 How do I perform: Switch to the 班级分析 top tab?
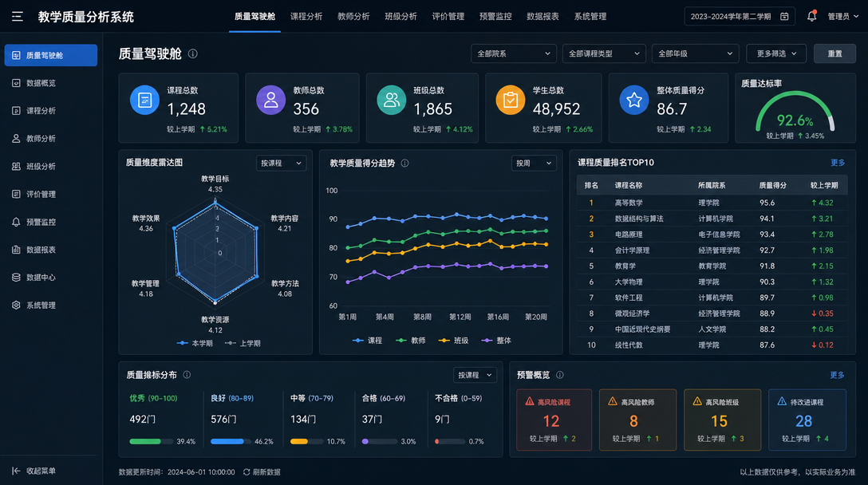click(x=400, y=17)
